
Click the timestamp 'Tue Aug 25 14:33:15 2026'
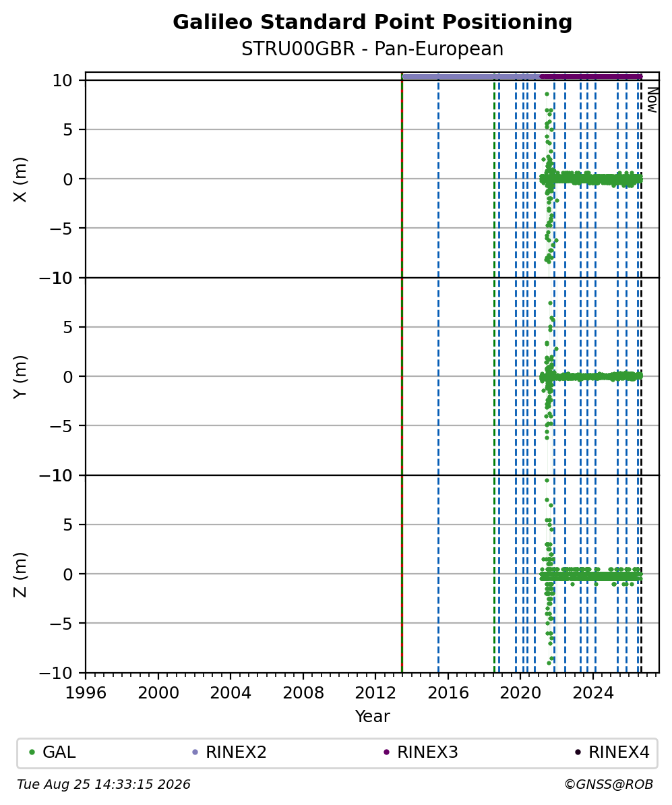coord(104,785)
